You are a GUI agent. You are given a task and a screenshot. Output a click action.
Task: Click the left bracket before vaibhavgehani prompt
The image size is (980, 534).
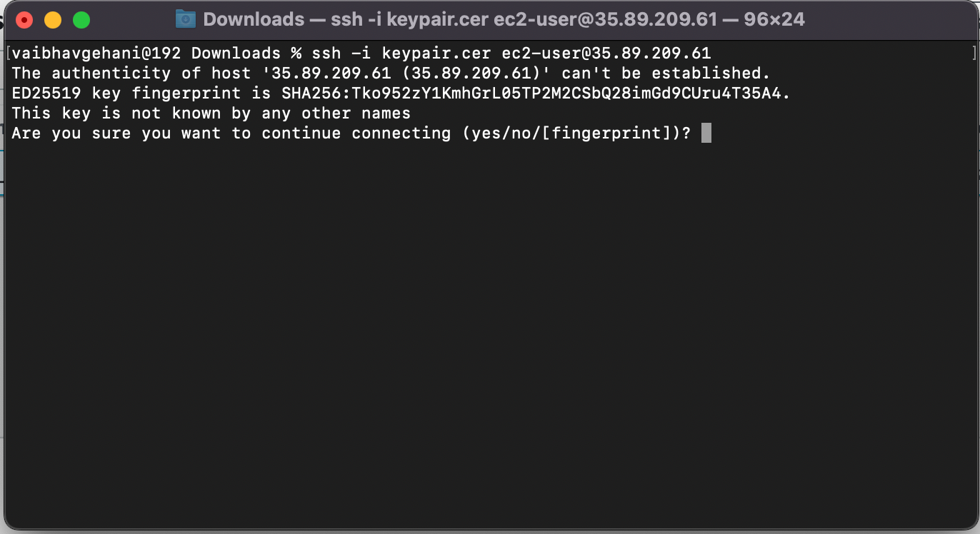(8, 53)
